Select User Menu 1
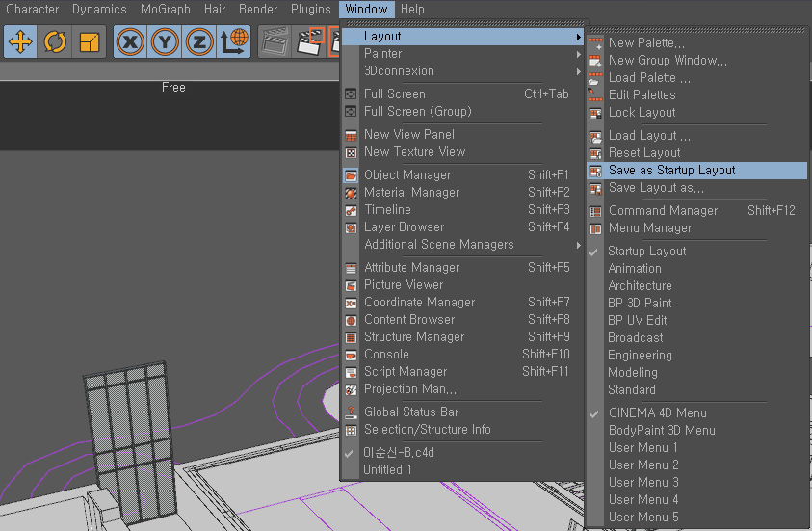The image size is (812, 531). (x=697, y=448)
